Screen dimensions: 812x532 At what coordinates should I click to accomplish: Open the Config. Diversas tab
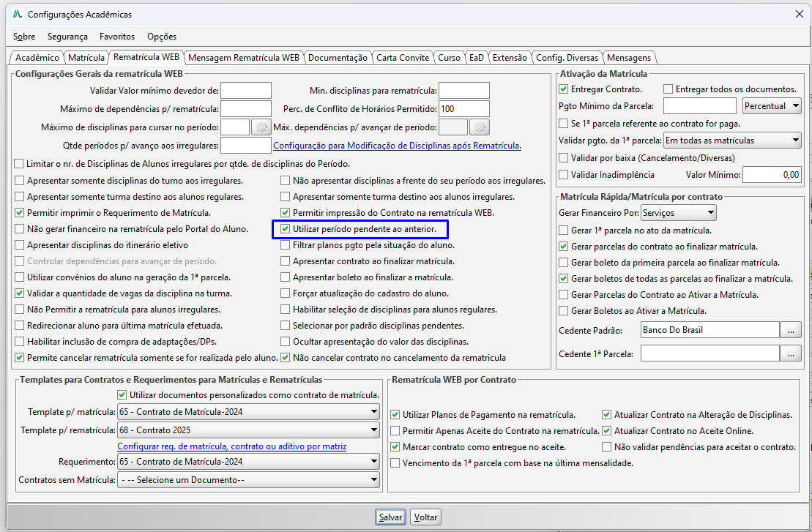pyautogui.click(x=567, y=57)
